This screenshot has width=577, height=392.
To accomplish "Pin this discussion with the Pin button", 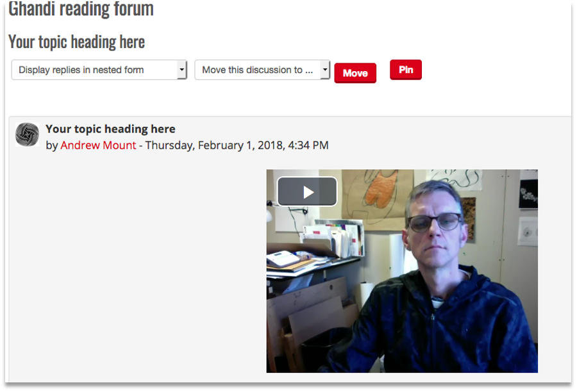I will pyautogui.click(x=406, y=70).
